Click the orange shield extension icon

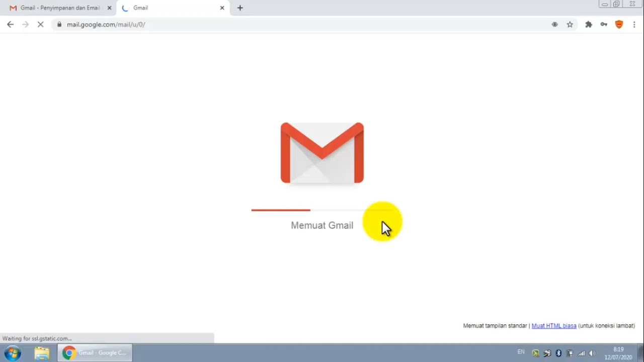pyautogui.click(x=619, y=24)
